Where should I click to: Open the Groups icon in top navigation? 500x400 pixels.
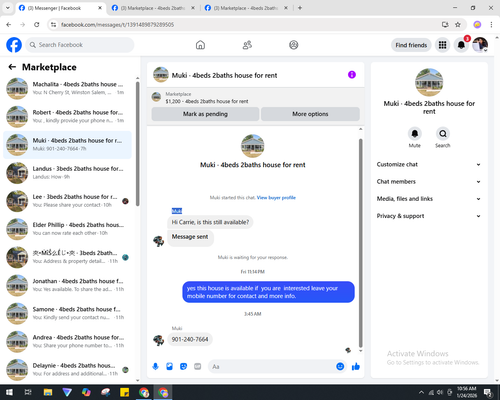pyautogui.click(x=294, y=45)
